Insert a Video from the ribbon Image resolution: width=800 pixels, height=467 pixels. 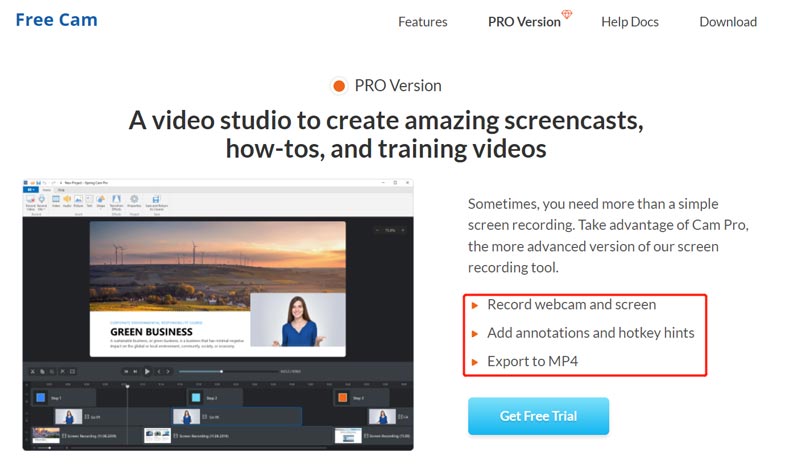pyautogui.click(x=56, y=201)
